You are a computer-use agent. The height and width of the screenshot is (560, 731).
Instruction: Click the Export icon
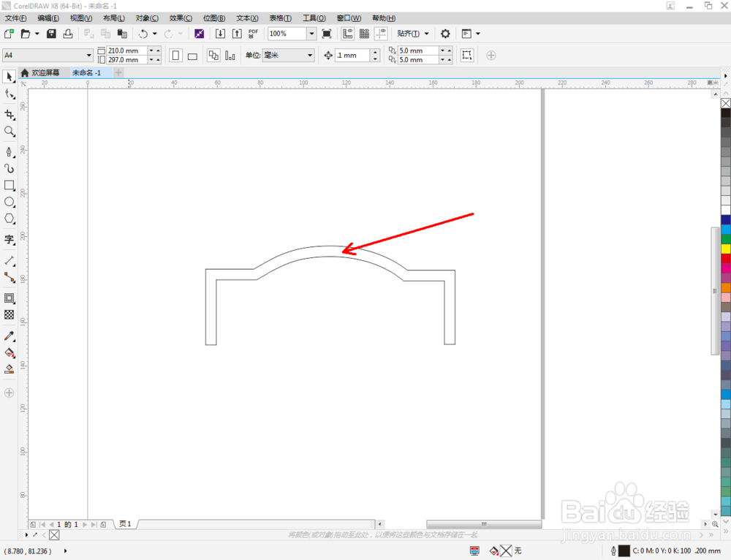pyautogui.click(x=237, y=34)
